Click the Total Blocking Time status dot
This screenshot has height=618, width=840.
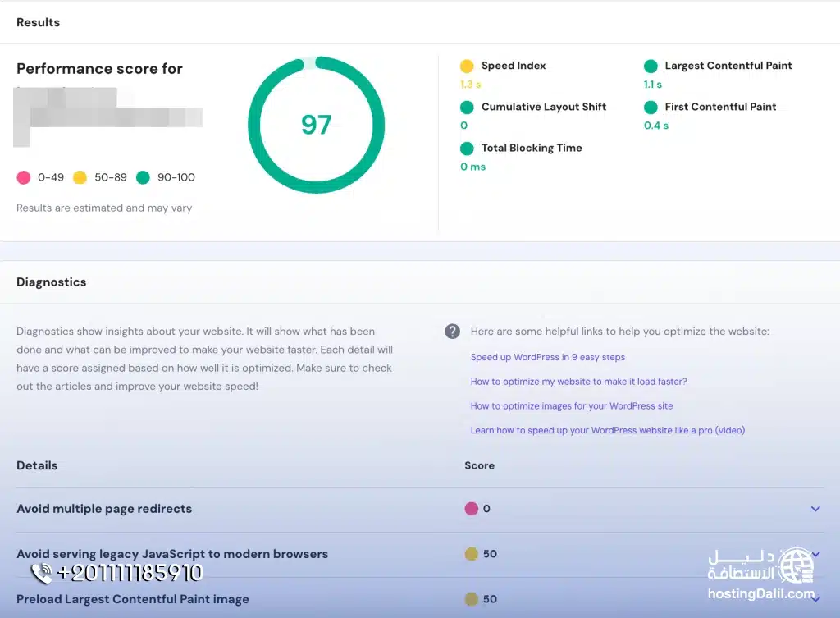pyautogui.click(x=467, y=149)
